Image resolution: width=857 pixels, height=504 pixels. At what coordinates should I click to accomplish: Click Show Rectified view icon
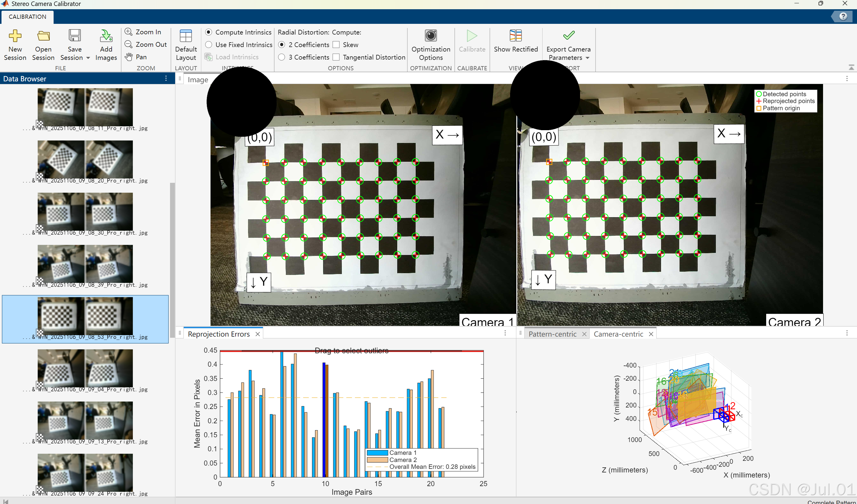515,36
